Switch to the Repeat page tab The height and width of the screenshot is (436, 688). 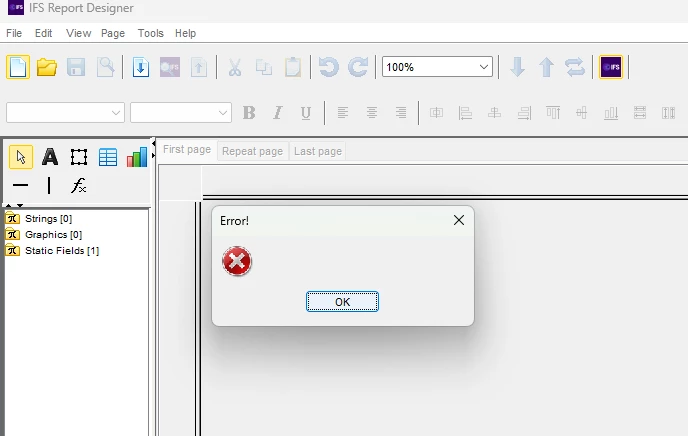click(x=252, y=151)
